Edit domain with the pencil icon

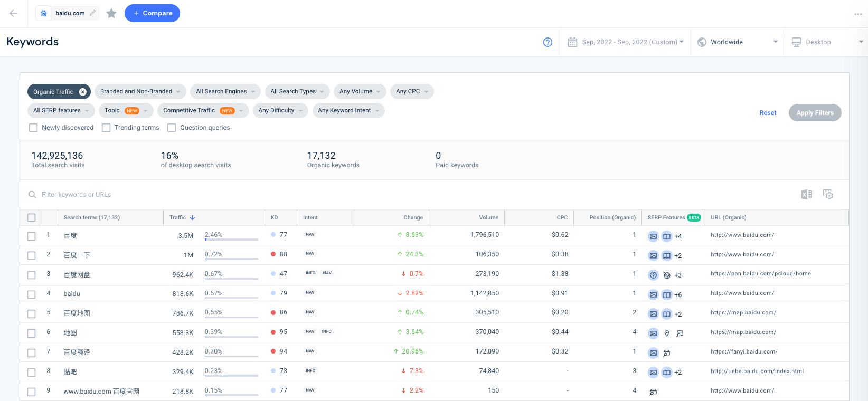click(x=93, y=13)
